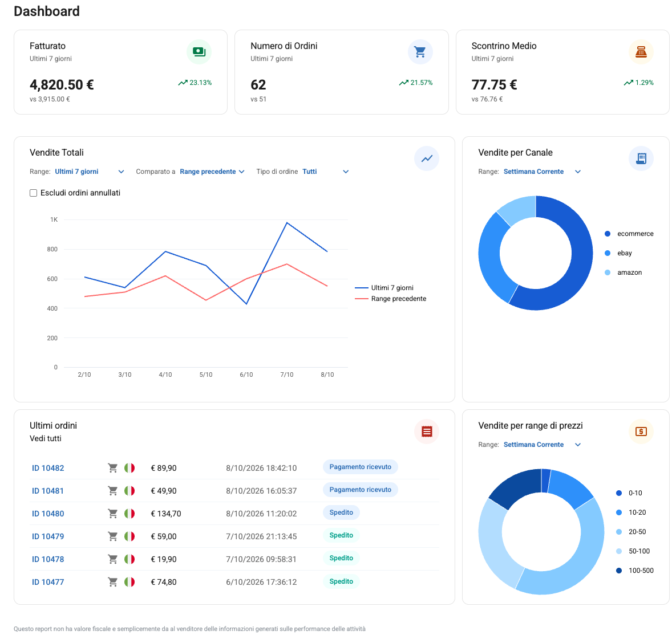
Task: Click the cash register icon in Scontrino Medio card
Action: tap(641, 52)
